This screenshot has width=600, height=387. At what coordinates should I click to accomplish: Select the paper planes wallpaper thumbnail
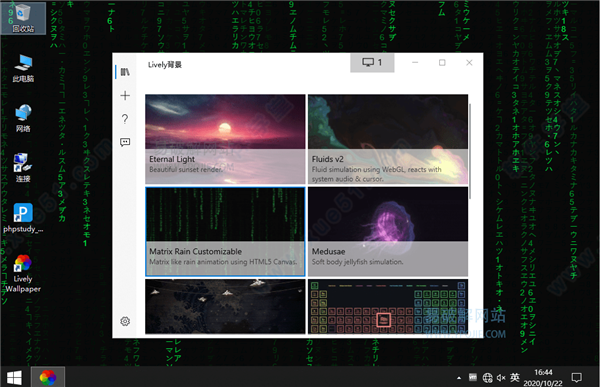click(x=225, y=307)
